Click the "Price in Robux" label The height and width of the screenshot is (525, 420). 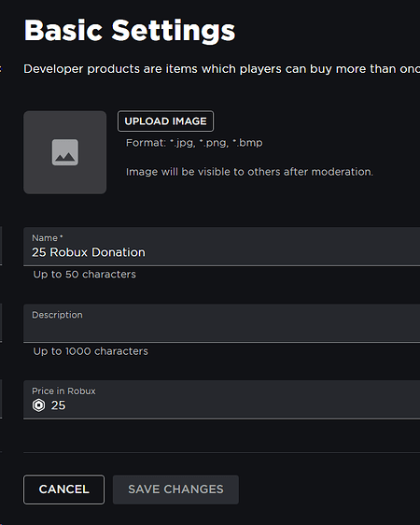pyautogui.click(x=63, y=391)
